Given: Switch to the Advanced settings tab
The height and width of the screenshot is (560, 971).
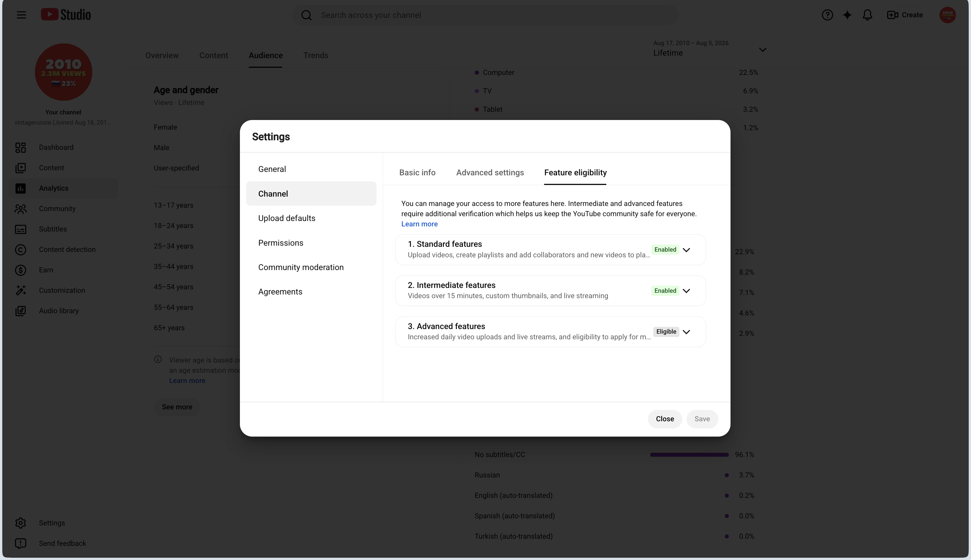Looking at the screenshot, I should (x=490, y=173).
